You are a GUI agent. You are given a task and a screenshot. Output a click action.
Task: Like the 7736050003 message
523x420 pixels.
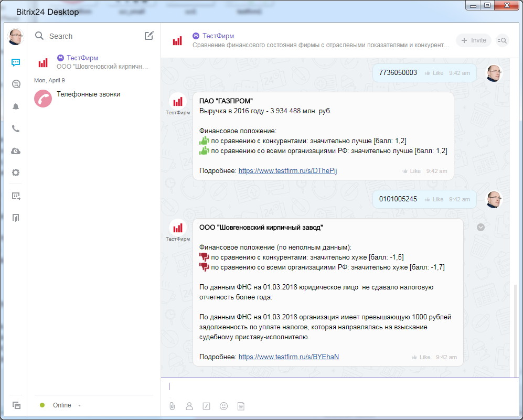434,73
